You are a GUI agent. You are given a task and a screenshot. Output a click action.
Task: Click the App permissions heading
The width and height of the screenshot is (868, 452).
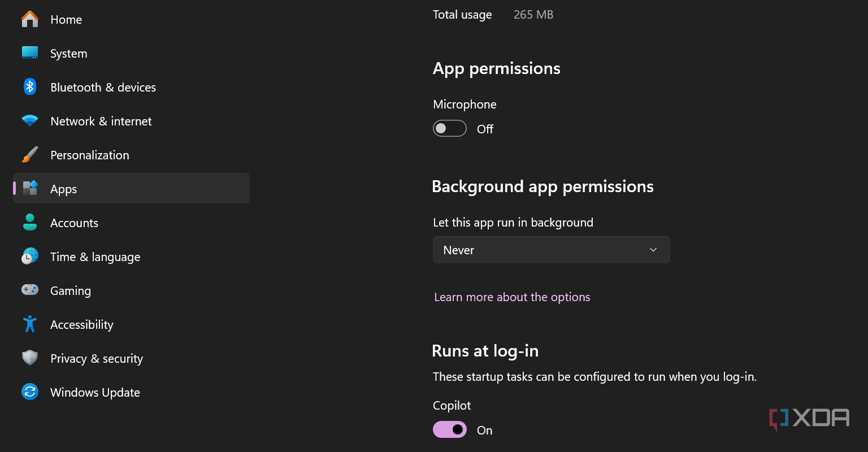click(x=497, y=68)
